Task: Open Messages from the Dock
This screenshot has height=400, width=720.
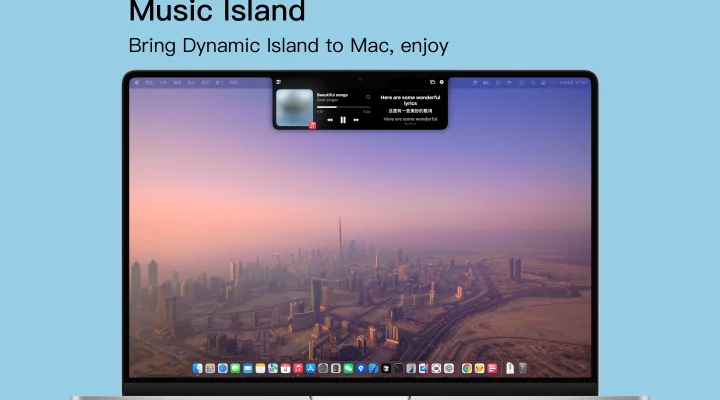Action: tap(235, 368)
